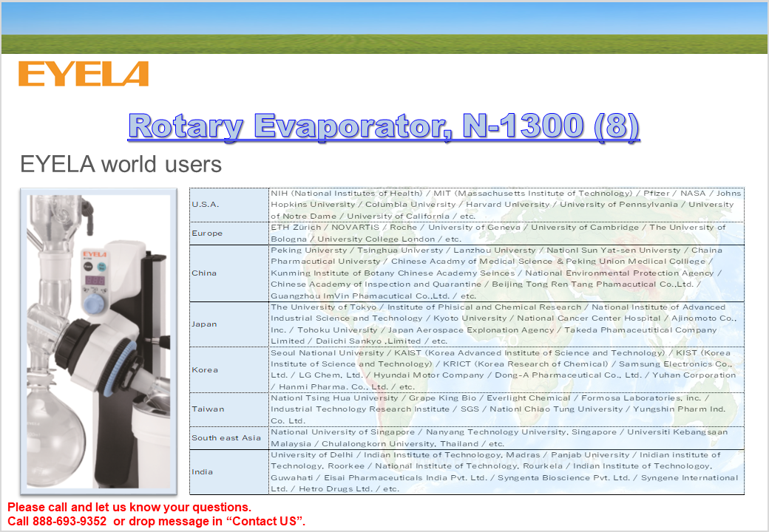Screen dimensions: 769x532
Task: Select the "Taiwan" region cell
Action: click(x=229, y=409)
